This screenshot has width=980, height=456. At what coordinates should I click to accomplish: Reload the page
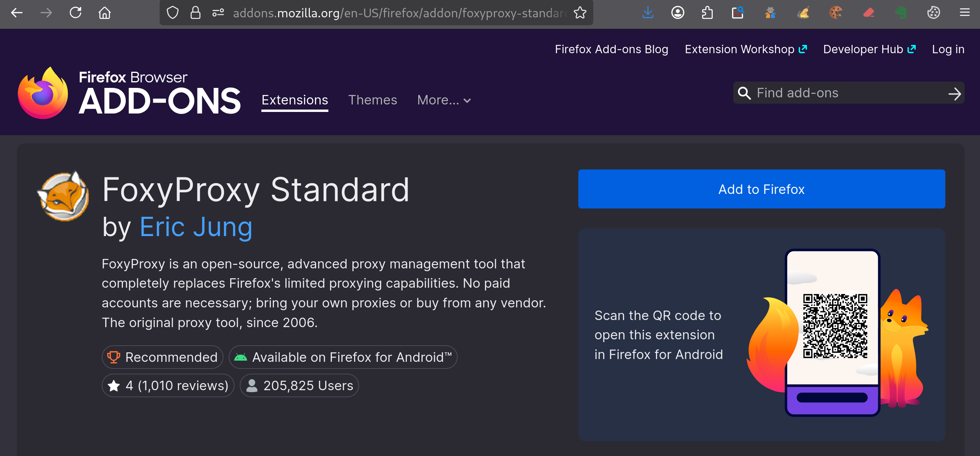[x=75, y=13]
